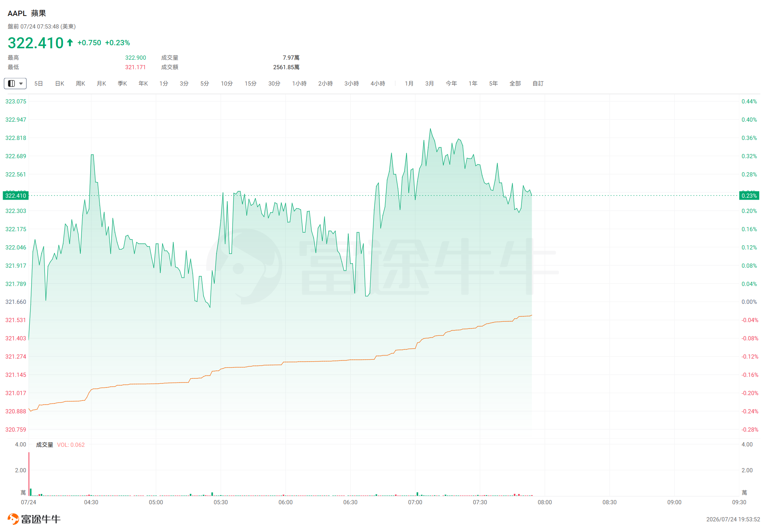This screenshot has width=768, height=532.
Task: Click the +0.750 price change value
Action: [x=89, y=43]
